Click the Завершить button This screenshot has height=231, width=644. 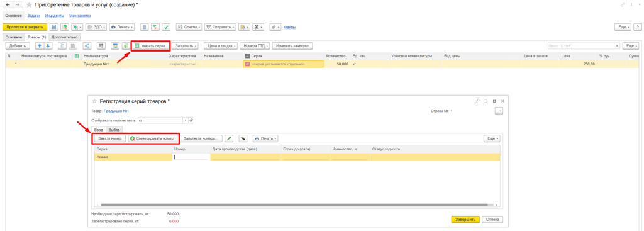coord(465,220)
